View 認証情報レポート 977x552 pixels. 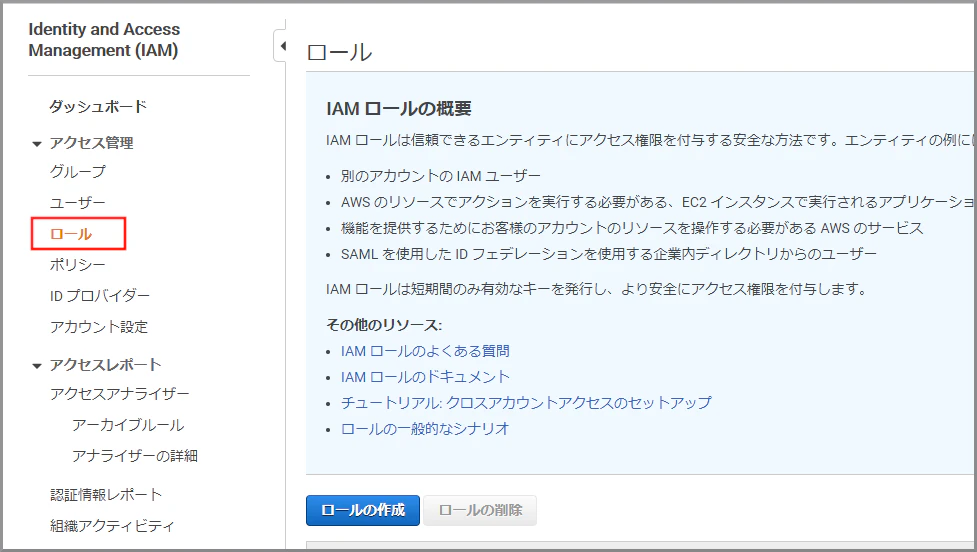pyautogui.click(x=106, y=495)
